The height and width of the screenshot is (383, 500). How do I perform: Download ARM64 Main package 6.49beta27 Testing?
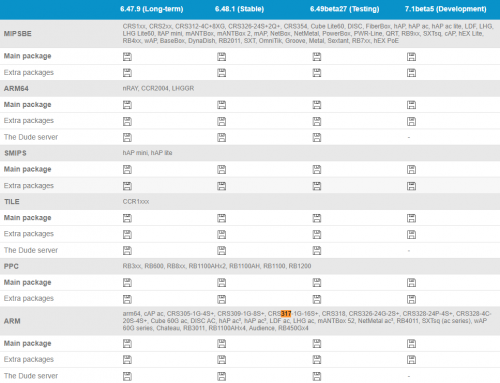click(x=317, y=105)
